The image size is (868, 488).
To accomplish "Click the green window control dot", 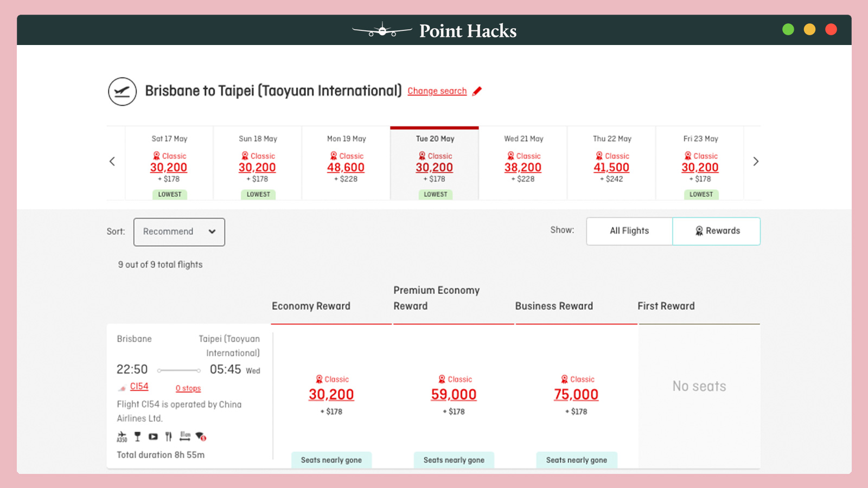I will [788, 29].
